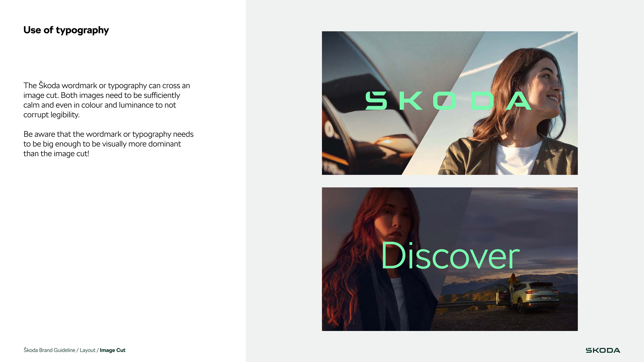This screenshot has width=644, height=362.
Task: Click 'Image Cut' in the breadcrumb
Action: (x=113, y=350)
